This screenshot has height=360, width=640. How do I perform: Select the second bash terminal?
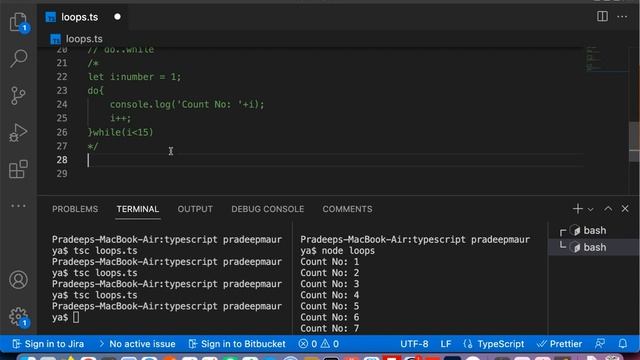pyautogui.click(x=594, y=247)
